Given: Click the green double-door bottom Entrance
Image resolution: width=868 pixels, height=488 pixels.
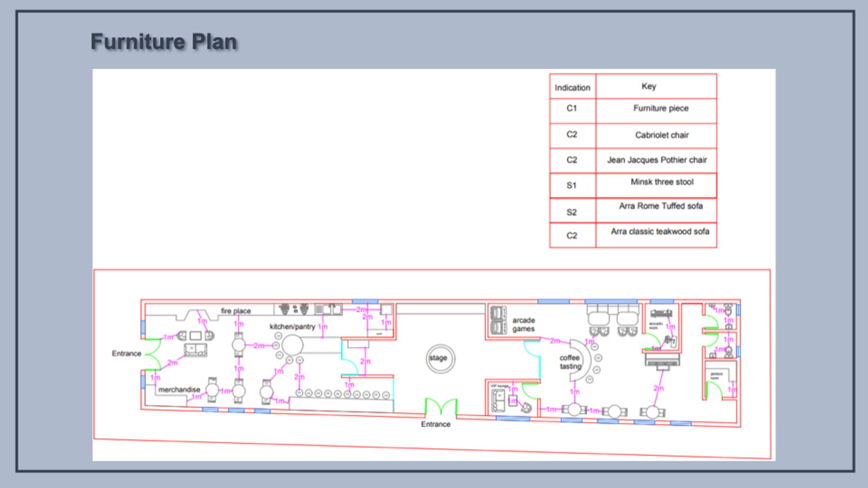Looking at the screenshot, I should point(441,407).
